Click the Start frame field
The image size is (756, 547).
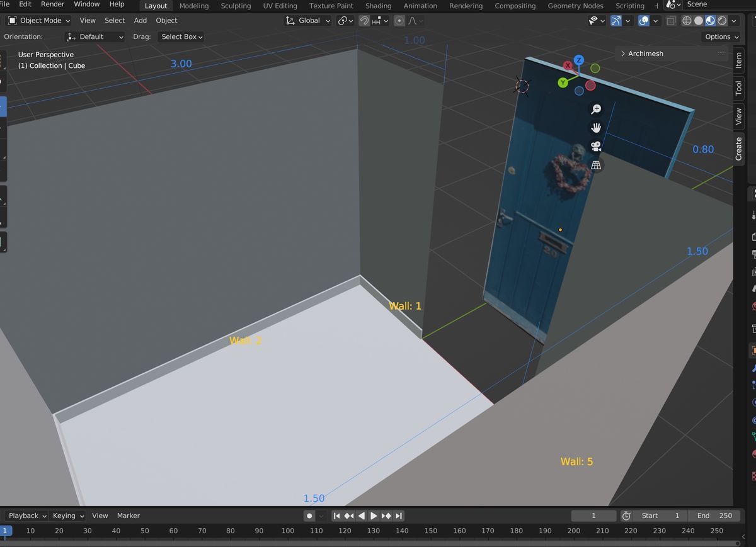660,516
